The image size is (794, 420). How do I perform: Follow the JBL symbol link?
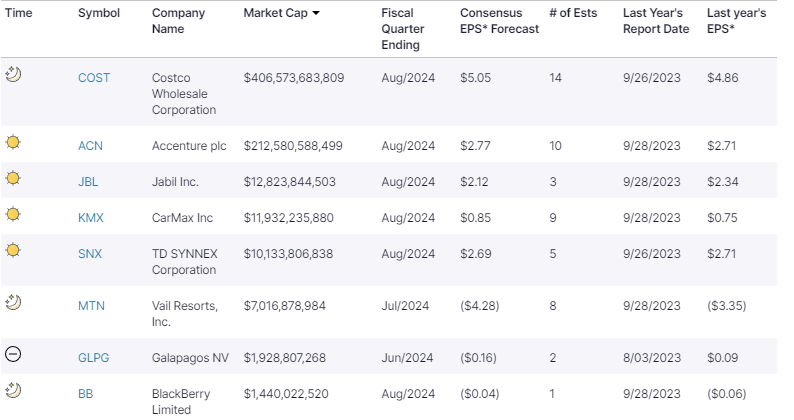click(88, 182)
